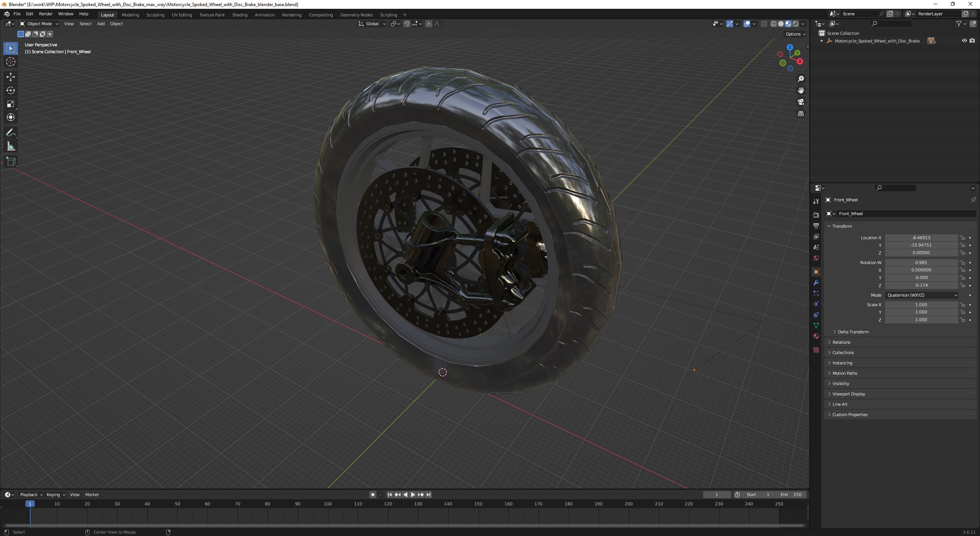Switch to the Shading workspace tab

(x=240, y=15)
